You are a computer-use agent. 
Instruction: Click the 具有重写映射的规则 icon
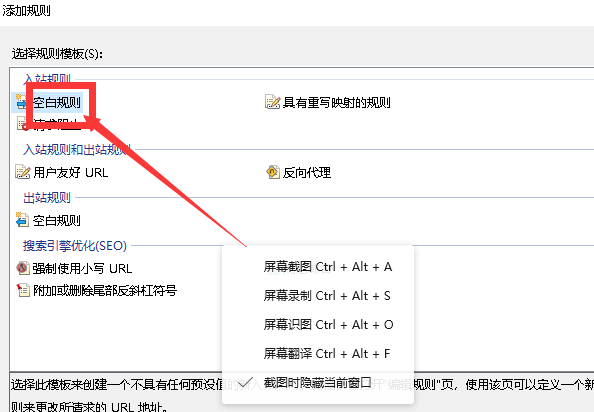272,102
